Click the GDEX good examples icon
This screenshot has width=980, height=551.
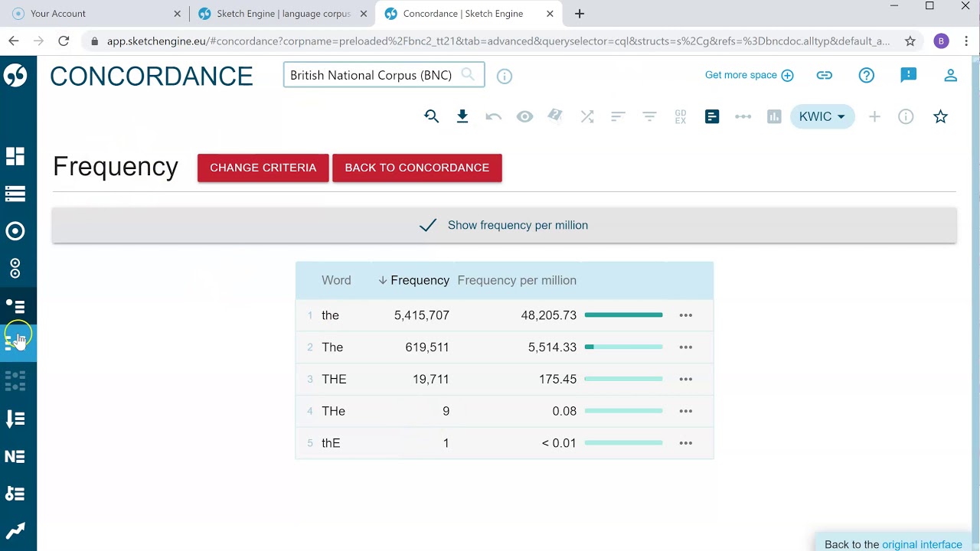click(681, 116)
